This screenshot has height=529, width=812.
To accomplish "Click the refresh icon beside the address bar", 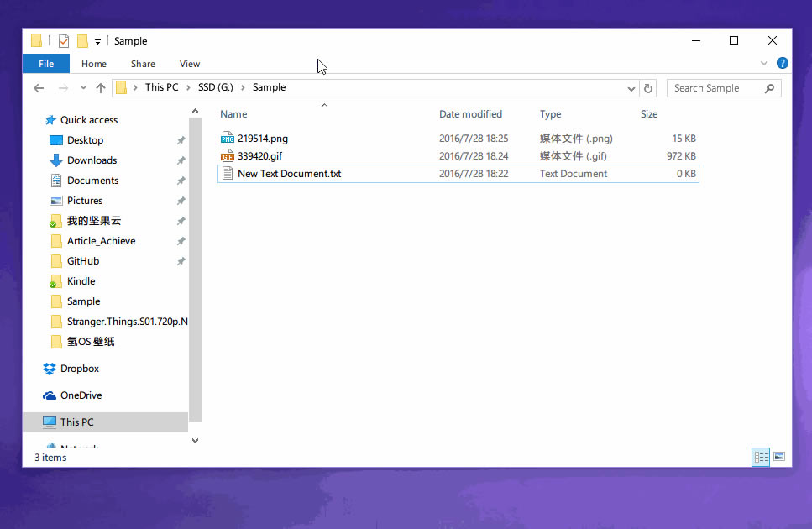I will 647,87.
